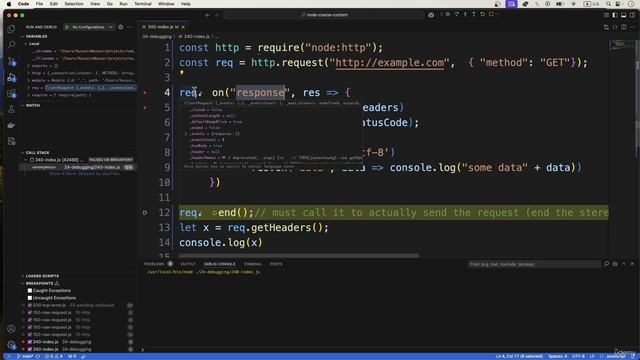
Task: Select anonymous frame in call stack
Action: (78, 167)
